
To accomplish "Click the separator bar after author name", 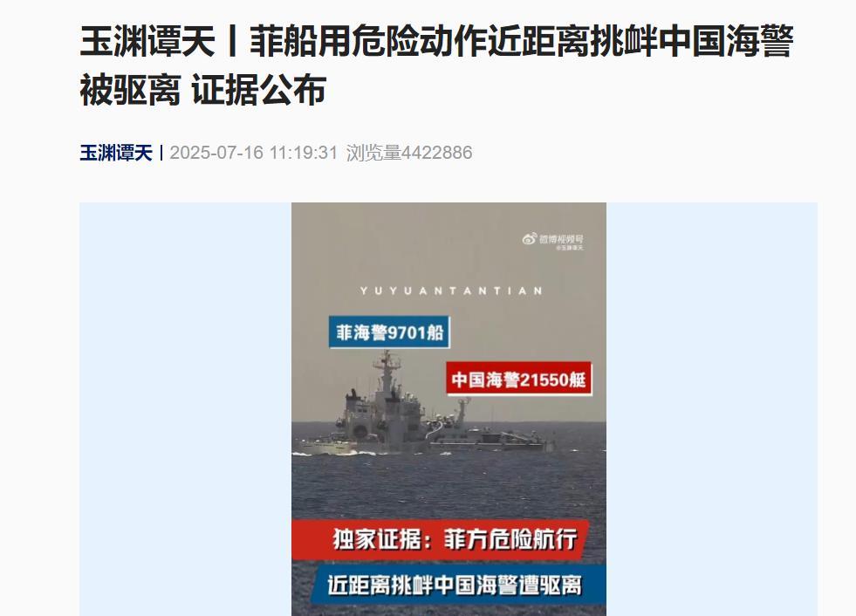I will tap(161, 153).
